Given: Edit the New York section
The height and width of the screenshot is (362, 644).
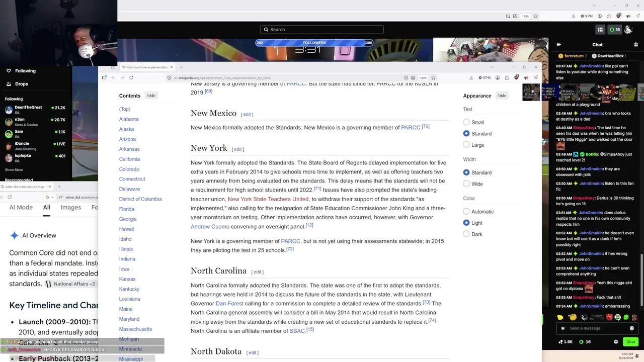Looking at the screenshot, I should [x=238, y=149].
